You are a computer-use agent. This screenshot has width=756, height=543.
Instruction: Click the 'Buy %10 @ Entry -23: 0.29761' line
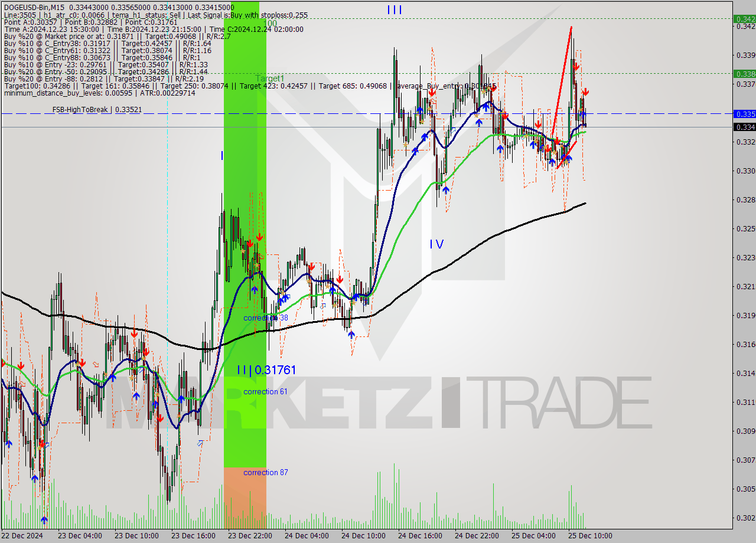pos(106,64)
